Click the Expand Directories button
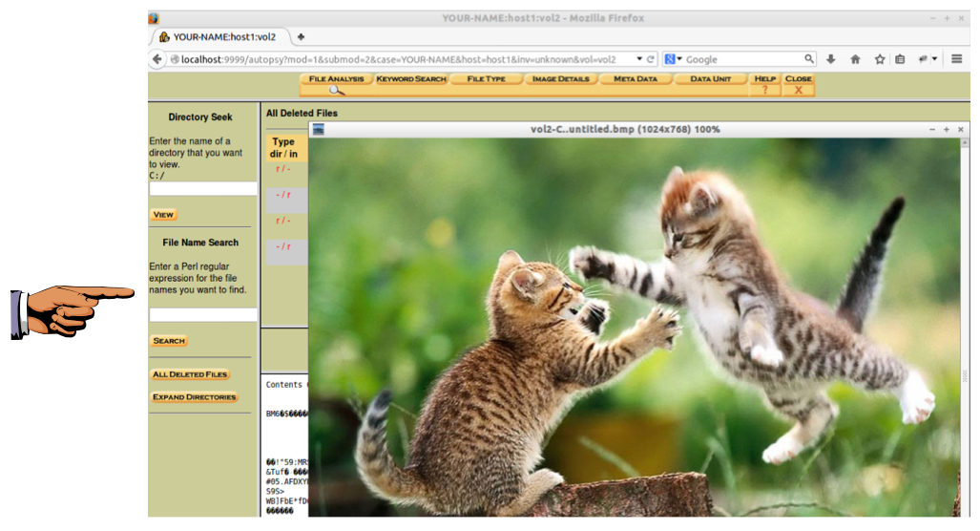Screen dimensions: 980x531 pos(195,397)
